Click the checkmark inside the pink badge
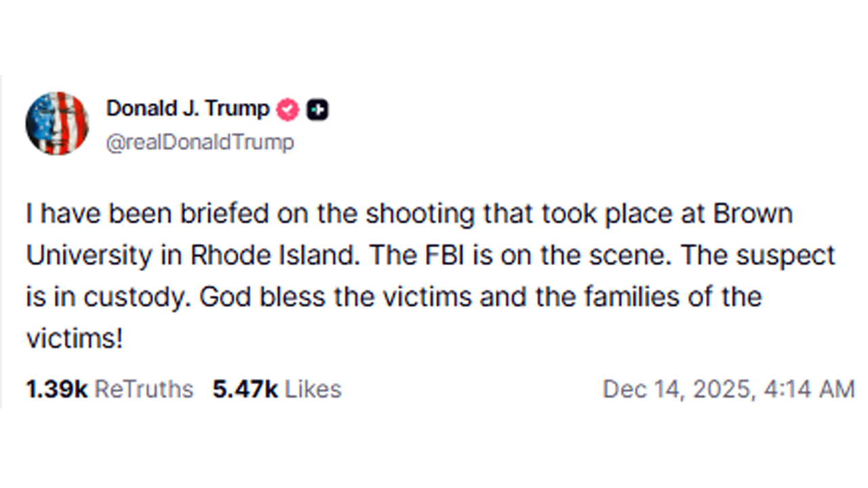 click(287, 109)
